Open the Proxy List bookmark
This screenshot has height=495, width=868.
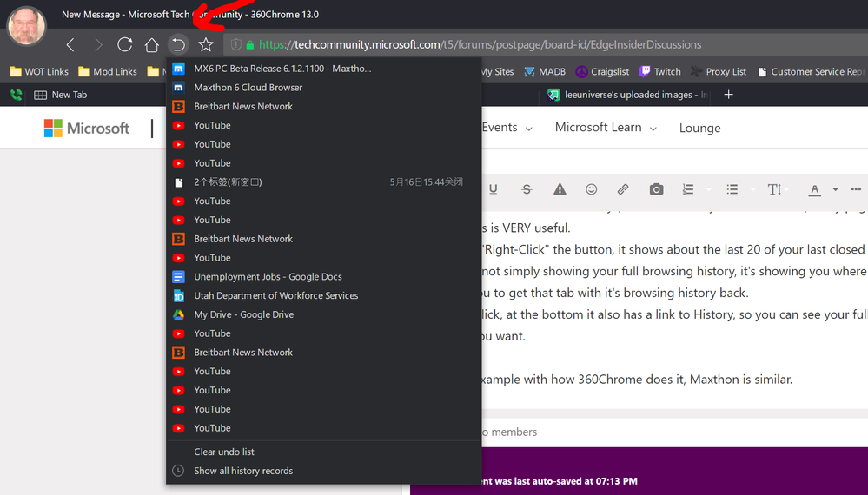719,71
